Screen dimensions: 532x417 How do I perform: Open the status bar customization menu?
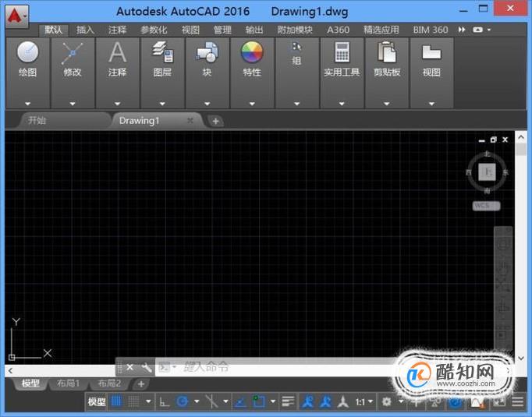pos(517,402)
